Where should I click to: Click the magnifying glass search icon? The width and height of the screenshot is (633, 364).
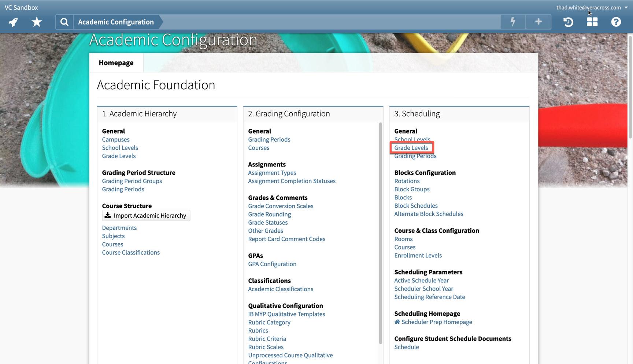point(64,22)
